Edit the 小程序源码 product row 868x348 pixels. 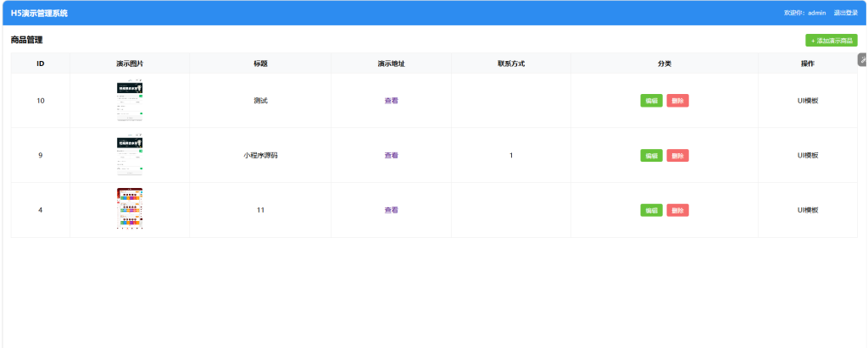coord(651,156)
